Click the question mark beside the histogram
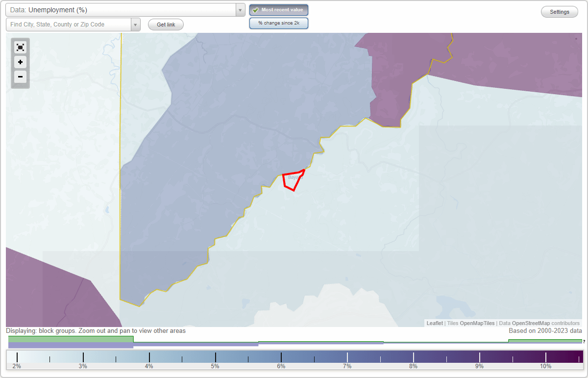 584,342
